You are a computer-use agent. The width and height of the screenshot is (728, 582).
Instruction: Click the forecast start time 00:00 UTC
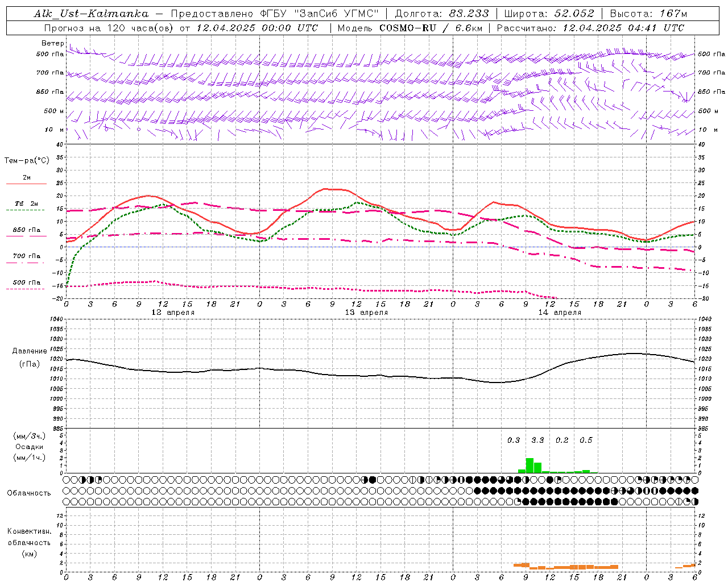click(x=290, y=28)
